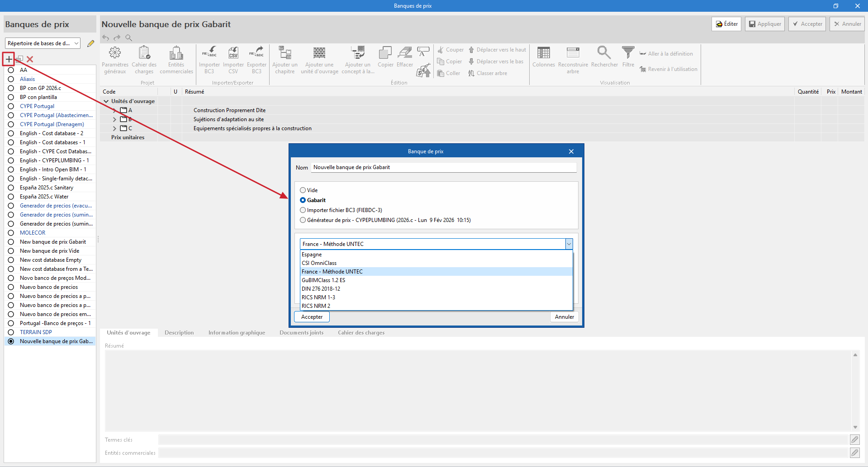Collapse the France - Méthode UNTEC dropdown arrow
Screen dimensions: 868x467
point(569,244)
